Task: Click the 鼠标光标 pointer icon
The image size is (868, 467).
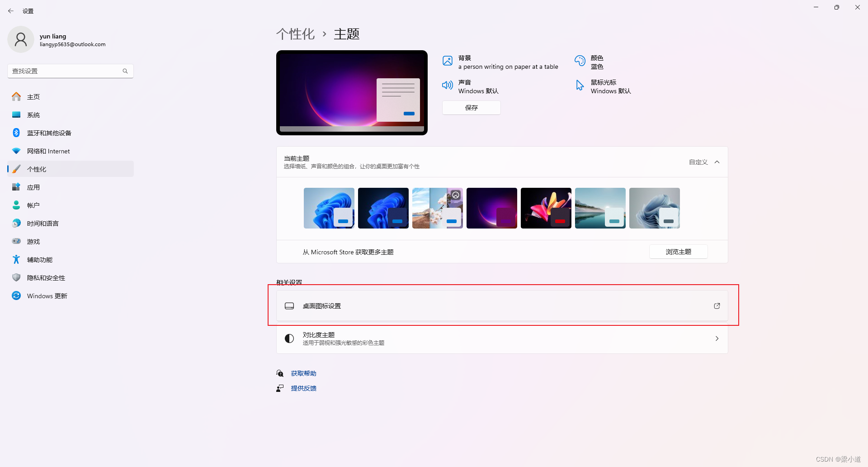Action: (x=580, y=85)
